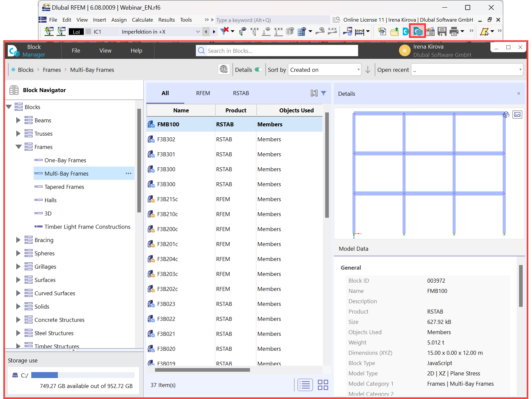Screen dimensions: 532x399
Task: Toggle the column layout icon beside the filter
Action: coord(314,93)
